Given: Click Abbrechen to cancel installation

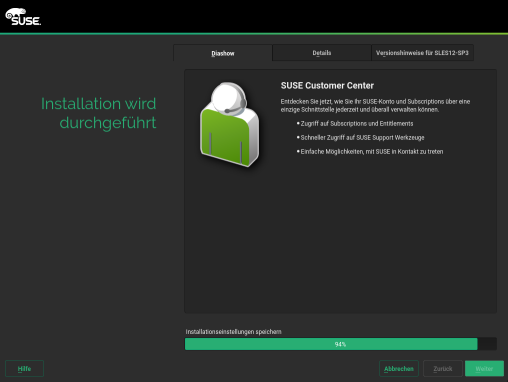Looking at the screenshot, I should [x=399, y=369].
